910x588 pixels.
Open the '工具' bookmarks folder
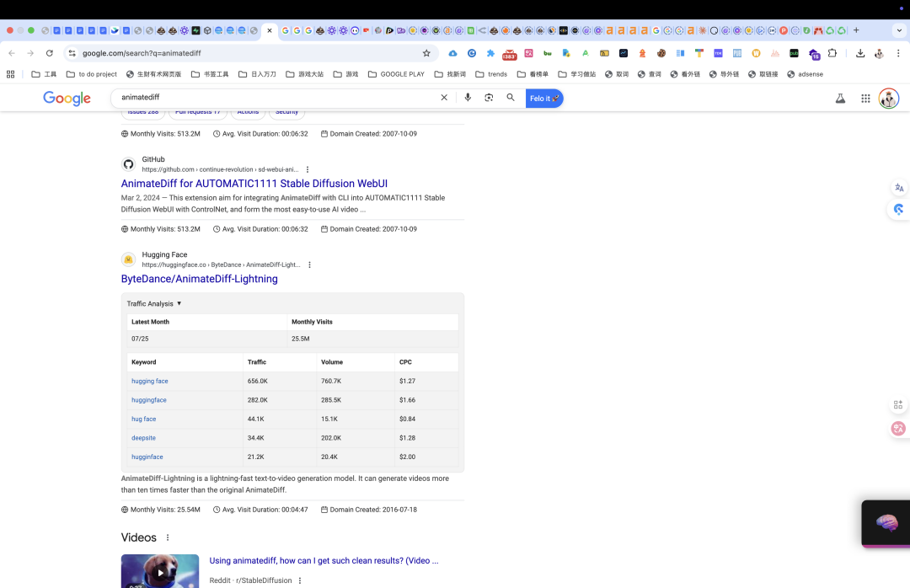tap(44, 74)
